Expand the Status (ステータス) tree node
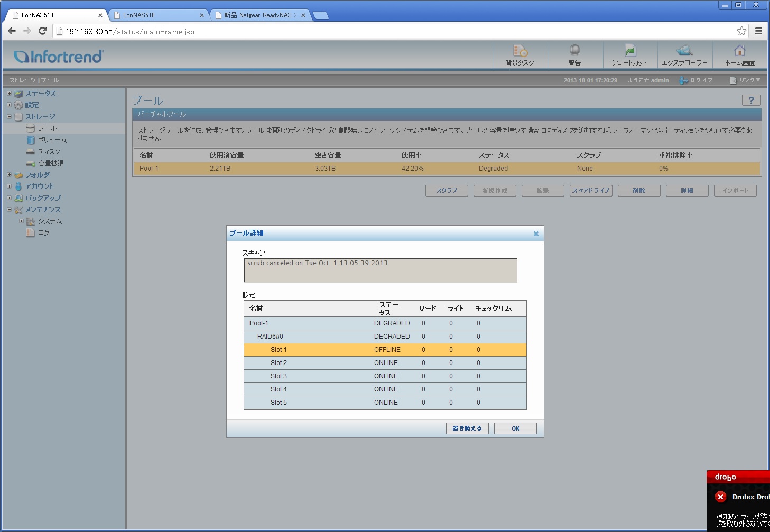770x532 pixels. (9, 94)
